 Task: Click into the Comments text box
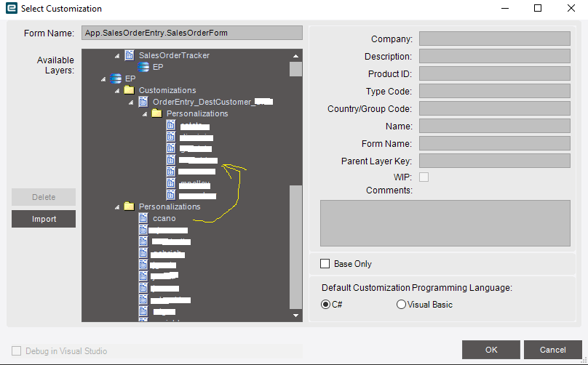445,223
